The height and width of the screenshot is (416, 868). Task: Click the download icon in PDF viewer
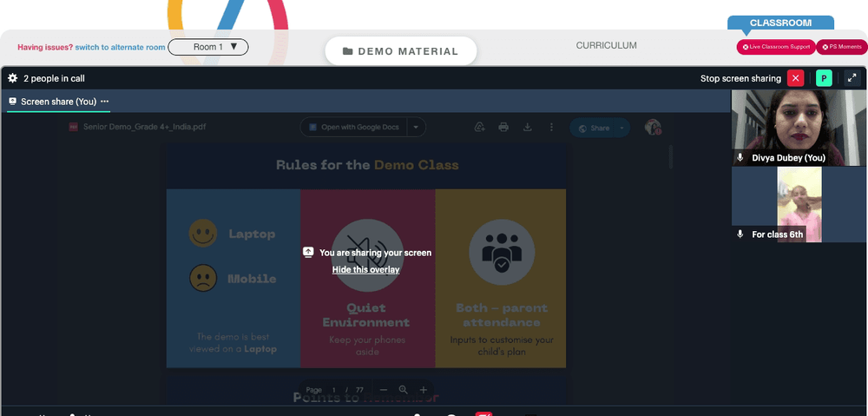click(x=528, y=128)
